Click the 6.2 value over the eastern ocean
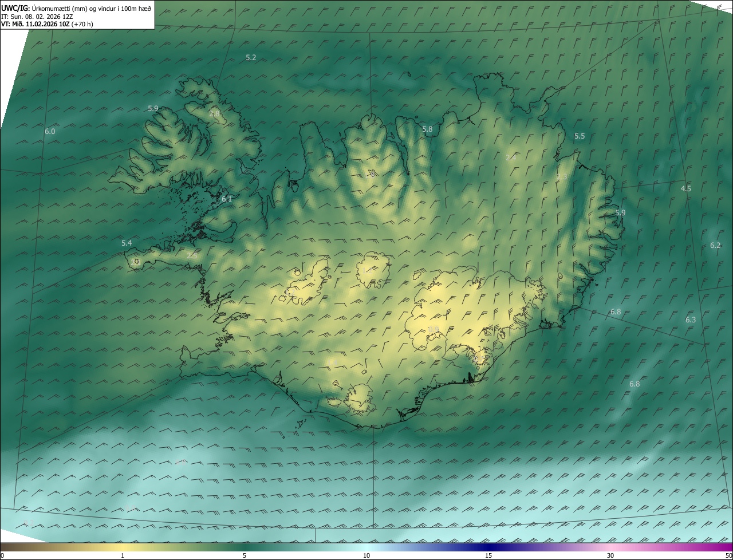Screen dimensions: 733x560 click(715, 245)
